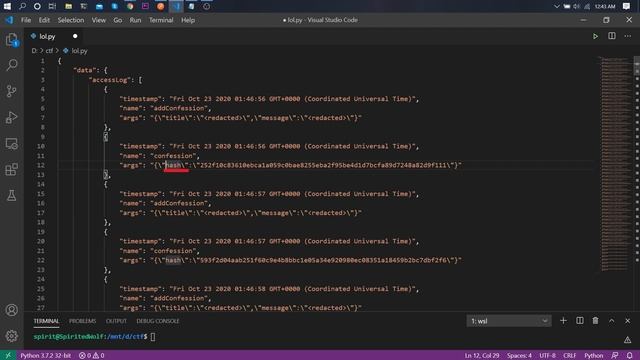This screenshot has width=640, height=360.
Task: Expand hidden system tray icons chevron
Action: click(x=556, y=6)
